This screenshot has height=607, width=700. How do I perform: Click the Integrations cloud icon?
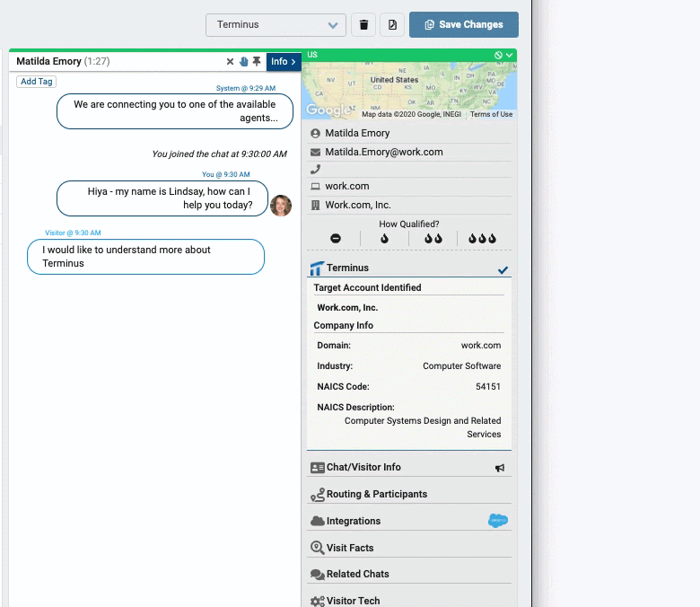317,521
